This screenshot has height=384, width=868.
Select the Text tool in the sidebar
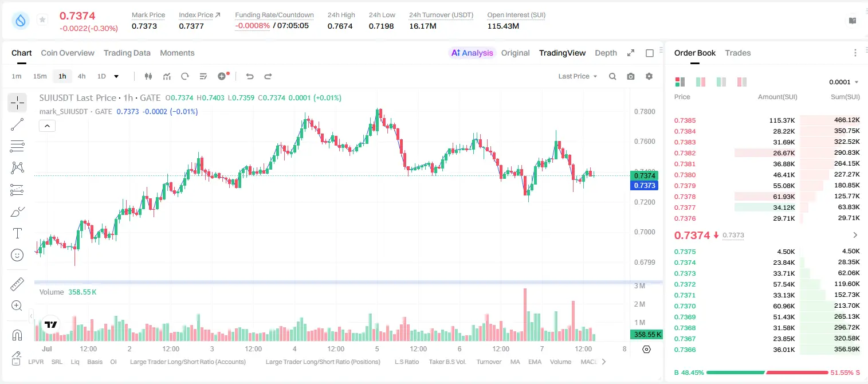coord(17,233)
